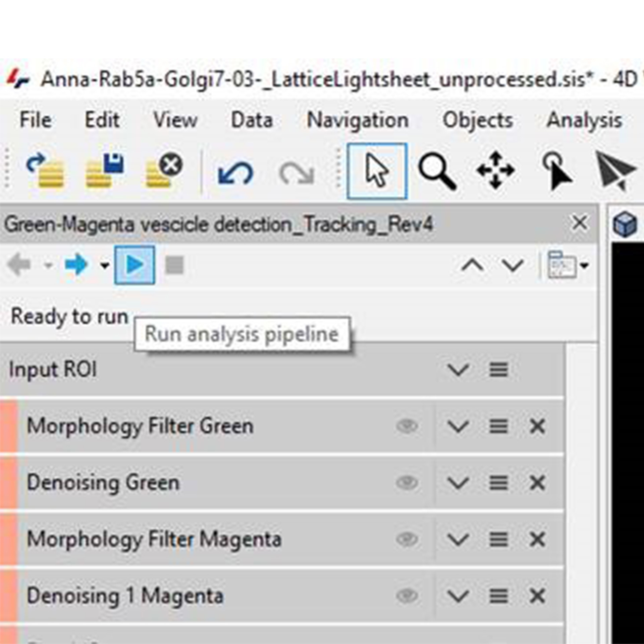This screenshot has width=644, height=644.
Task: Select the arrow pointer tool
Action: [x=377, y=171]
